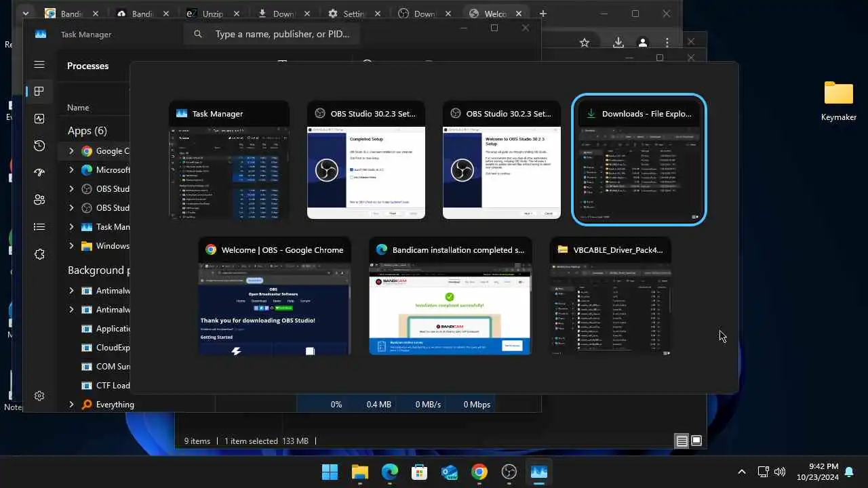Viewport: 868px width, 488px height.
Task: Click '9 items' in Explorer status bar
Action: coord(197,441)
